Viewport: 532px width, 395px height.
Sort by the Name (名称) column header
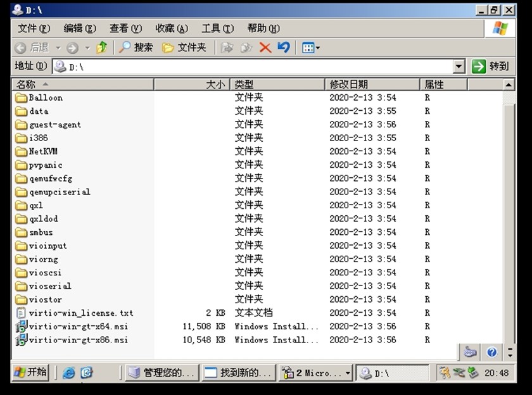click(x=83, y=84)
